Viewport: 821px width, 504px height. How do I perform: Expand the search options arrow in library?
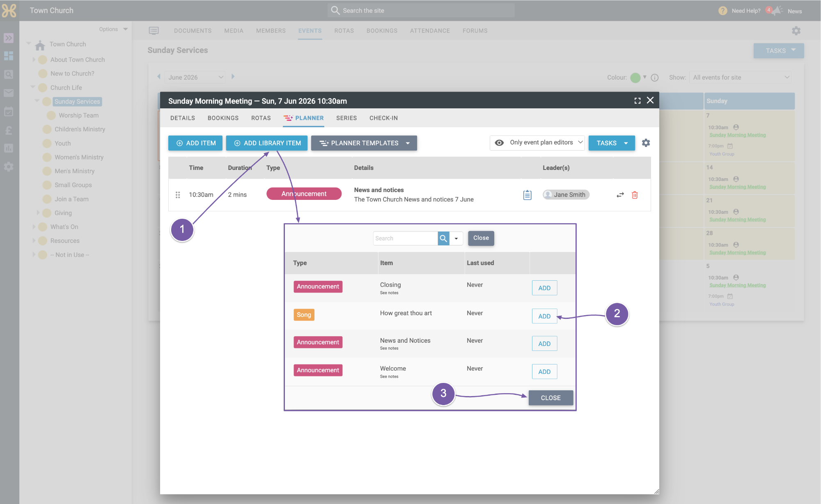pos(456,238)
